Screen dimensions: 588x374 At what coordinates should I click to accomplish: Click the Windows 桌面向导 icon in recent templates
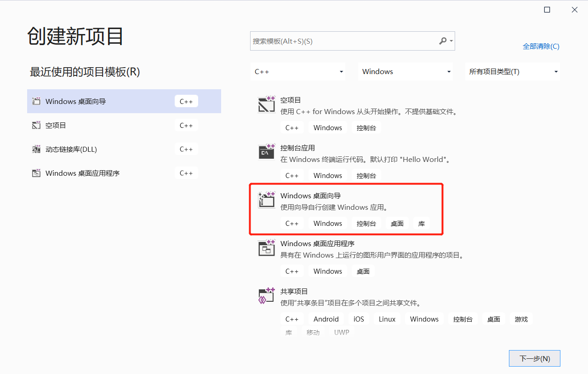coord(36,101)
